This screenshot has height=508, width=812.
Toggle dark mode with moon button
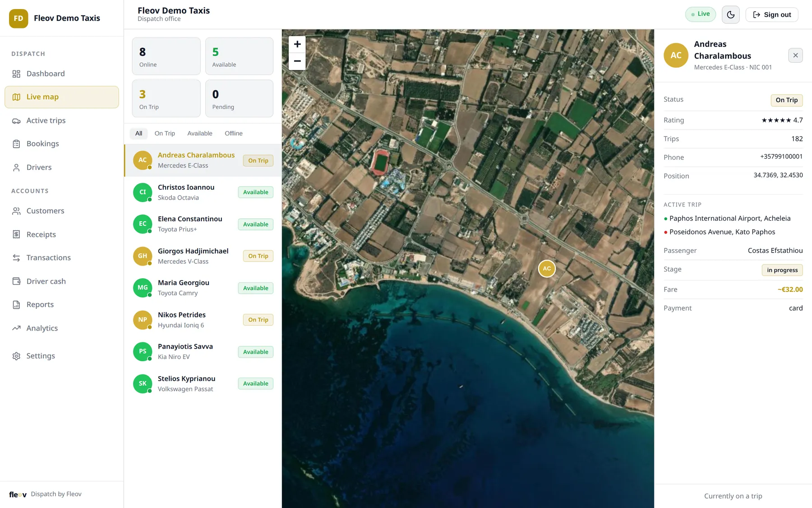coord(731,15)
